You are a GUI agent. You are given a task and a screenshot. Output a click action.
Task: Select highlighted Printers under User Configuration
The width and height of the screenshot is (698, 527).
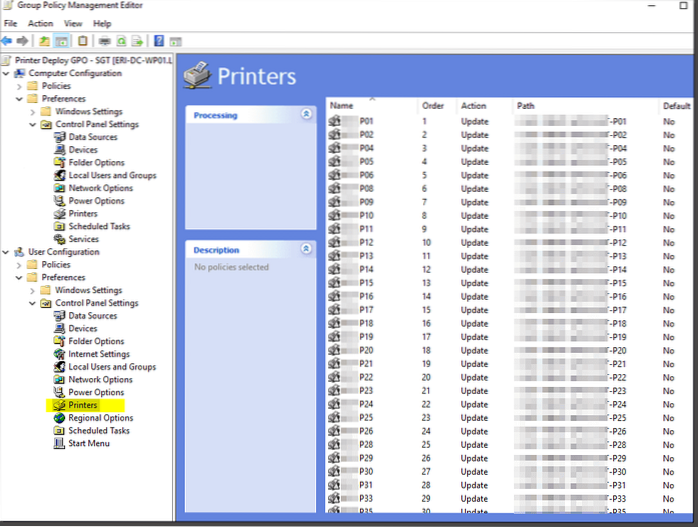click(x=83, y=406)
